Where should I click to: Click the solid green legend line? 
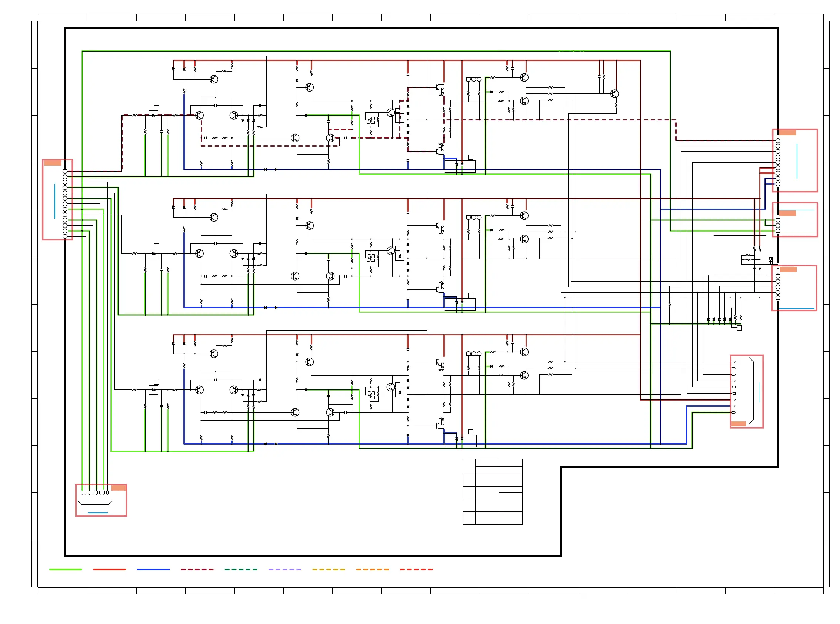65,569
